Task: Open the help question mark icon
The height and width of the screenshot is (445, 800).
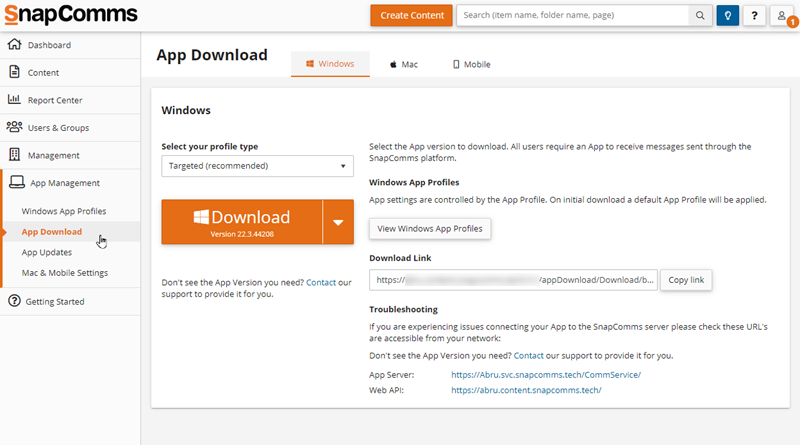Action: (x=754, y=15)
